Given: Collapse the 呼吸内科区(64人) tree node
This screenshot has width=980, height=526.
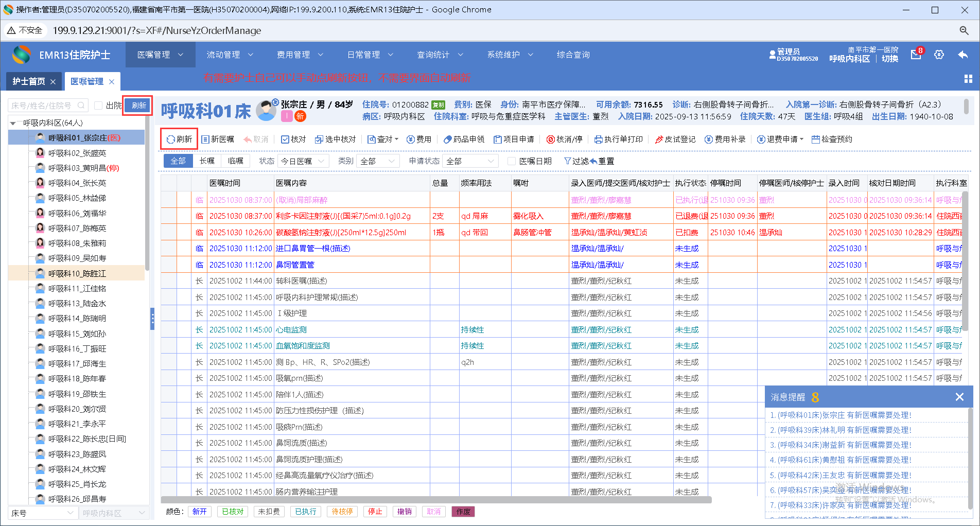Looking at the screenshot, I should click(x=13, y=123).
